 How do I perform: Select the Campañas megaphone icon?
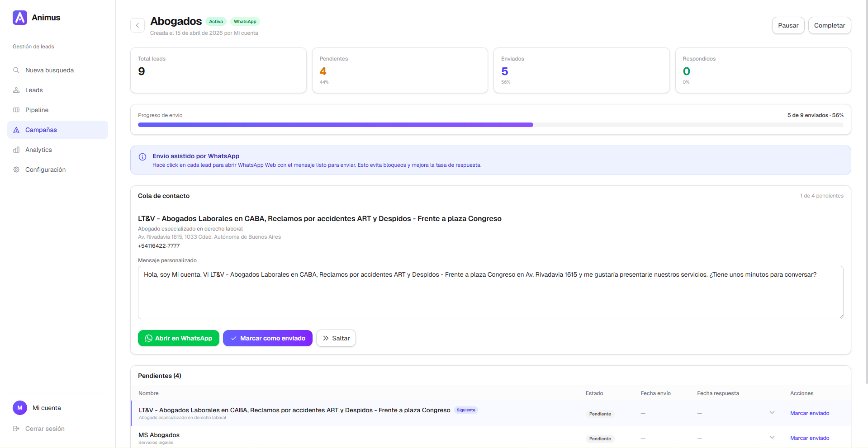(16, 130)
